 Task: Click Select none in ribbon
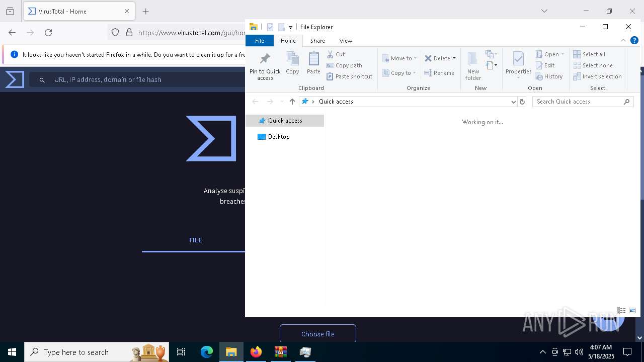click(x=593, y=65)
